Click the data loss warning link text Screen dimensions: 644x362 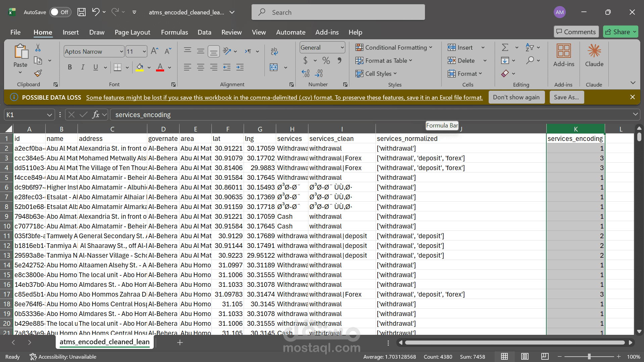click(x=285, y=98)
